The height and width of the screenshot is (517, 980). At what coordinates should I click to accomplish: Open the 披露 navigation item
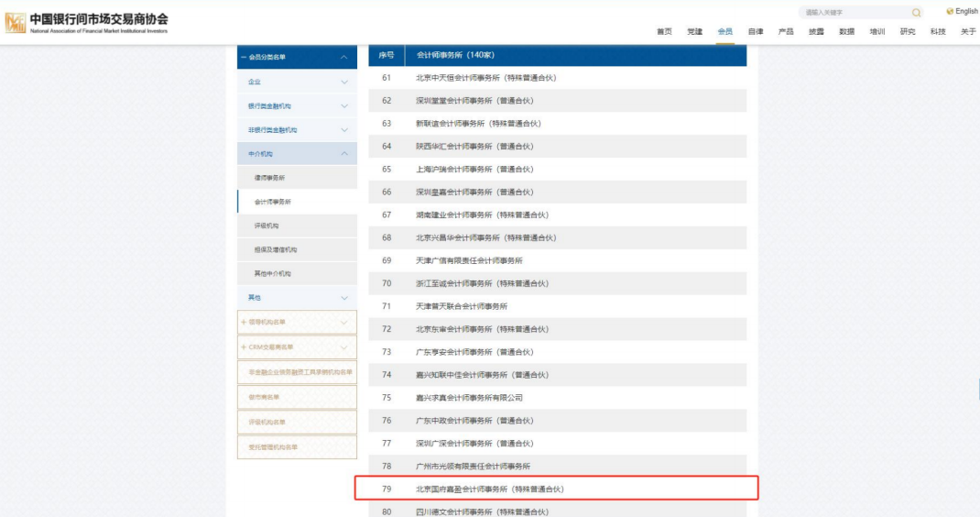[x=816, y=31]
